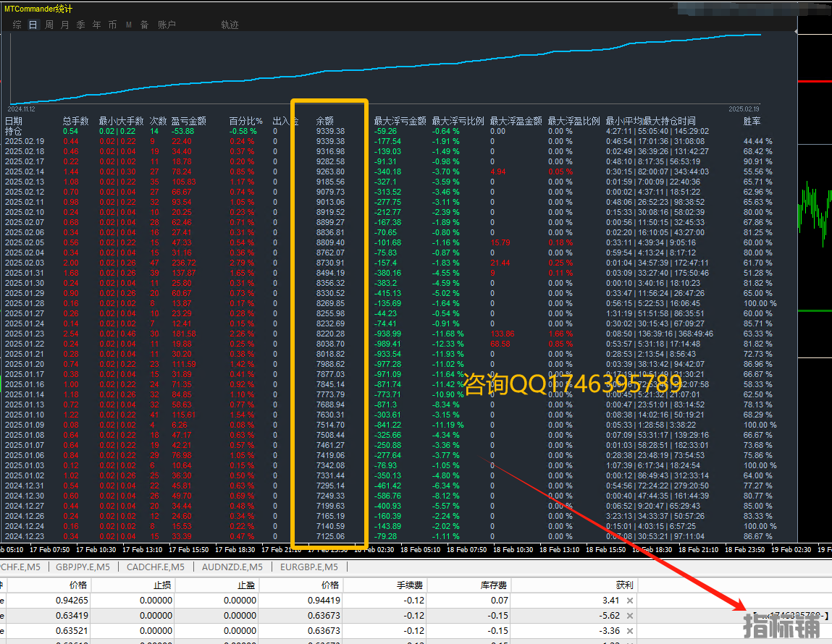Close the order with -3.36 profit via its X

click(x=629, y=631)
